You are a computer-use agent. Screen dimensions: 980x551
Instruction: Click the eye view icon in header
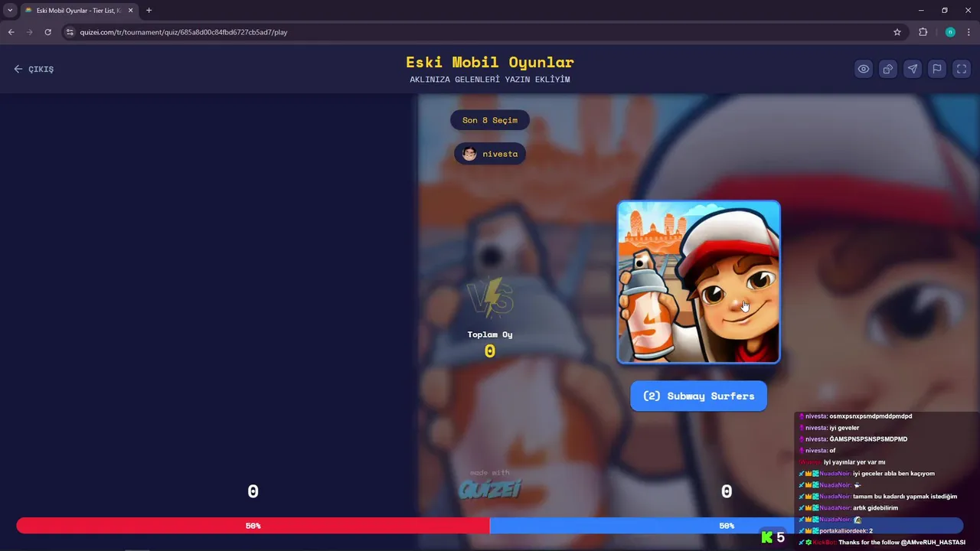[864, 69]
